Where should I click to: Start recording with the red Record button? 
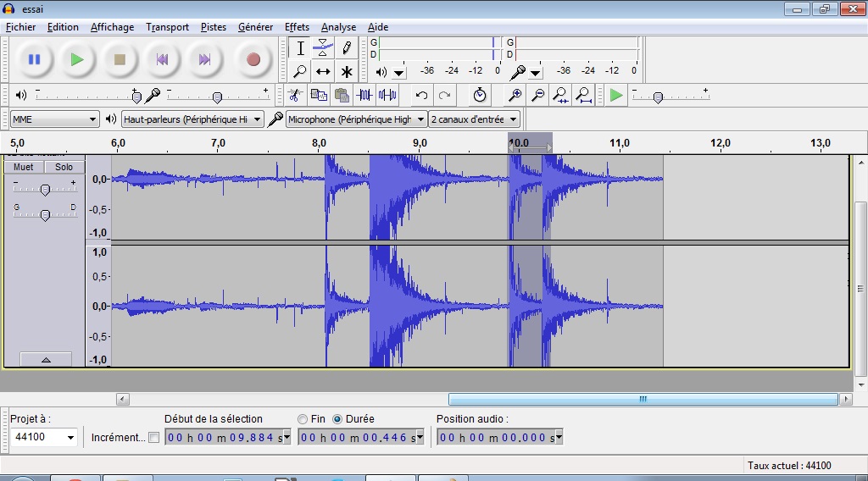tap(253, 59)
